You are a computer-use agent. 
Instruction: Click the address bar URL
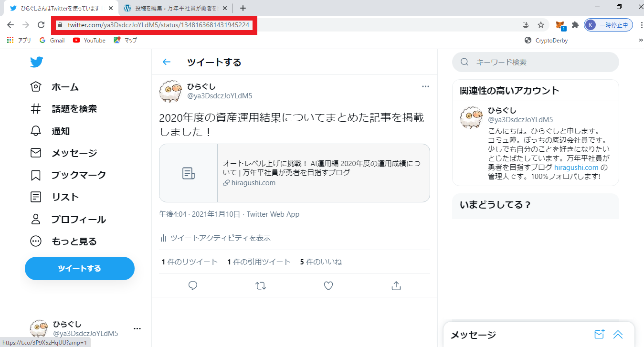[x=158, y=25]
